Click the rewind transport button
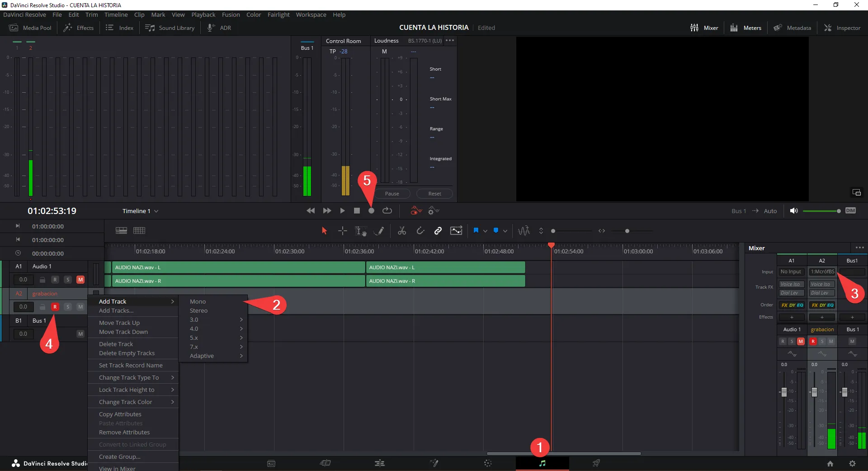The image size is (868, 471). [x=311, y=211]
